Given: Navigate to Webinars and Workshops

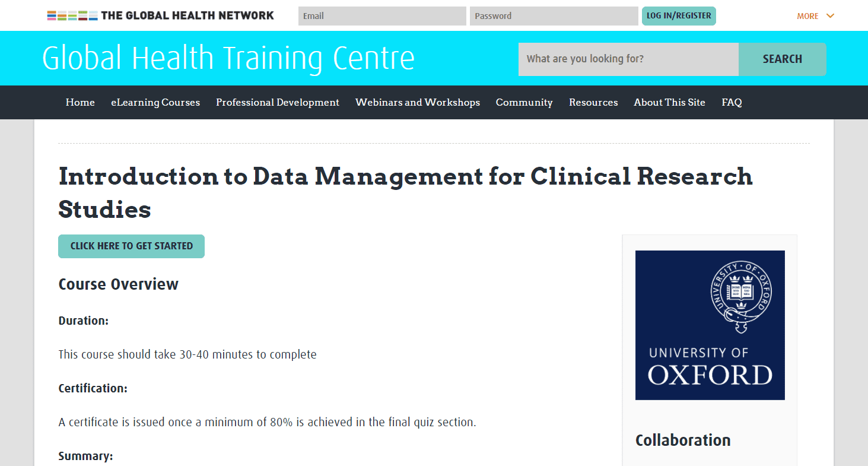Looking at the screenshot, I should click(417, 102).
